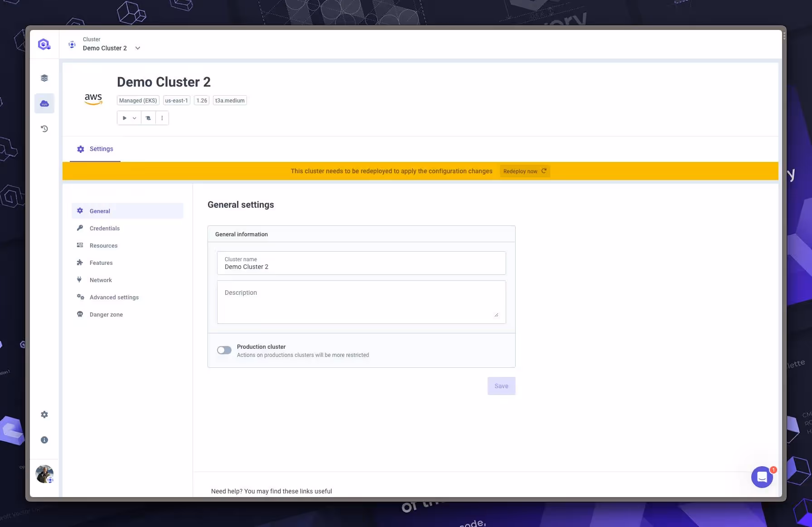The height and width of the screenshot is (527, 812).
Task: Open organization settings gear icon
Action: point(44,414)
